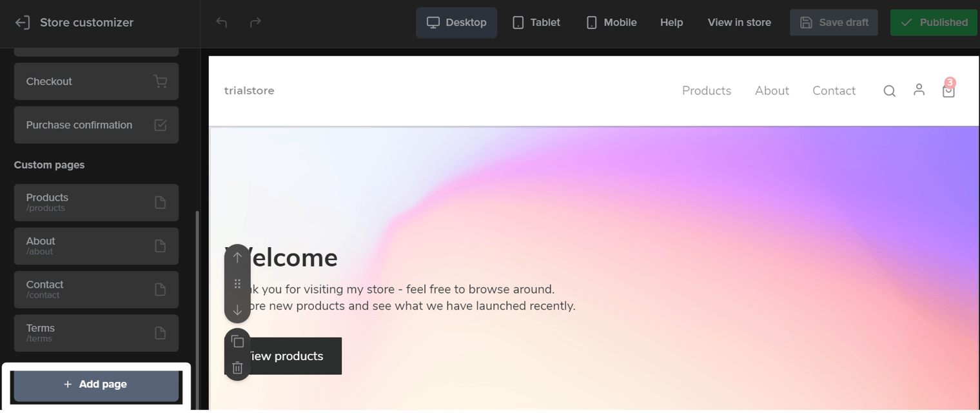Click the search icon in store header
Screen dimensions: 980x413
point(890,91)
